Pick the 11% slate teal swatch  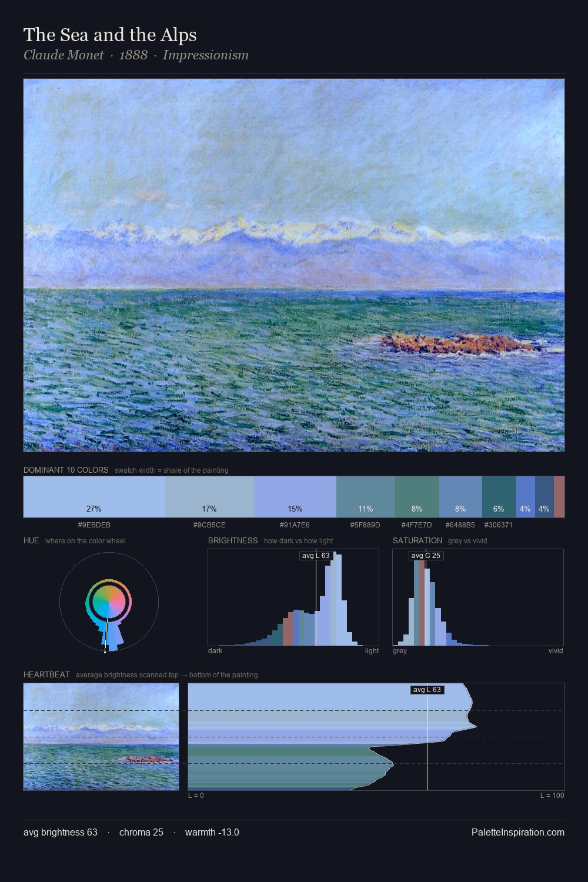(366, 497)
